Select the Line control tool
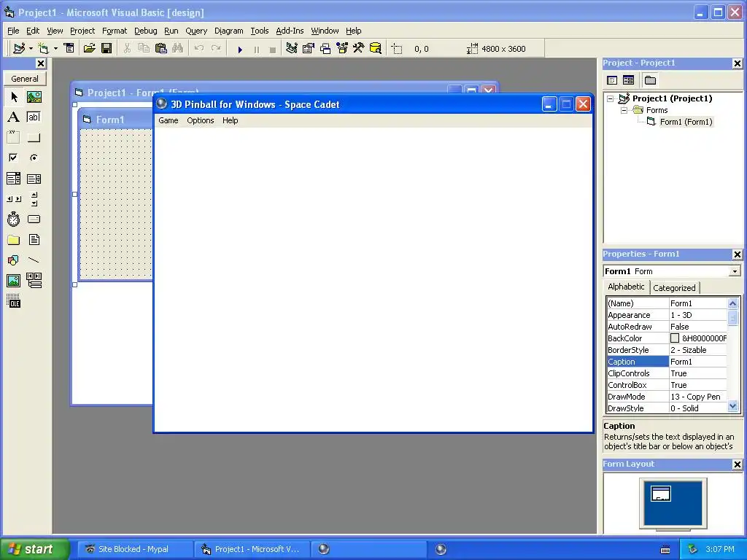Screen dimensions: 747x560 coord(34,260)
